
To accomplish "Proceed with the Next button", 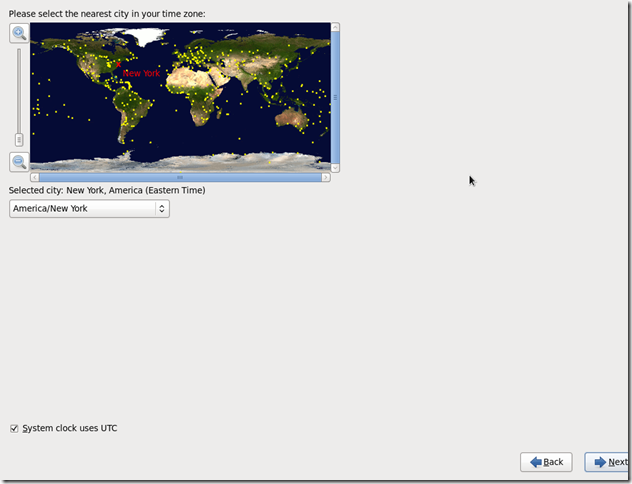I will point(608,462).
